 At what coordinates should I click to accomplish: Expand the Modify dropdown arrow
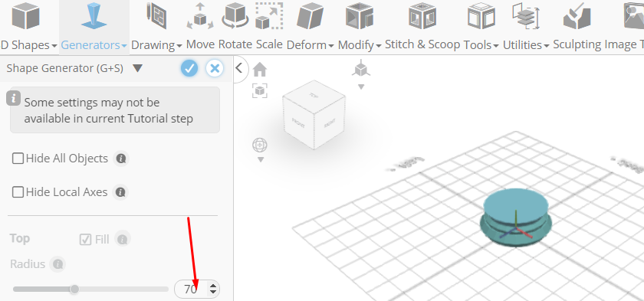point(378,46)
